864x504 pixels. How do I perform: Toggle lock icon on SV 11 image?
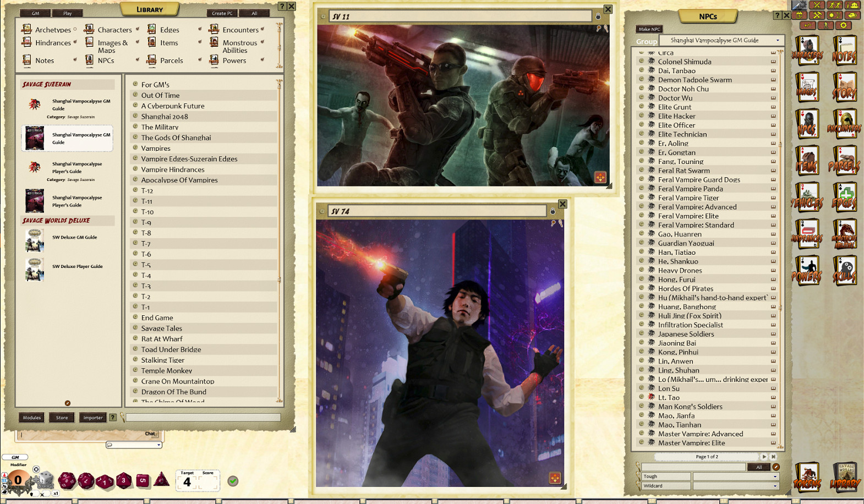tap(598, 17)
